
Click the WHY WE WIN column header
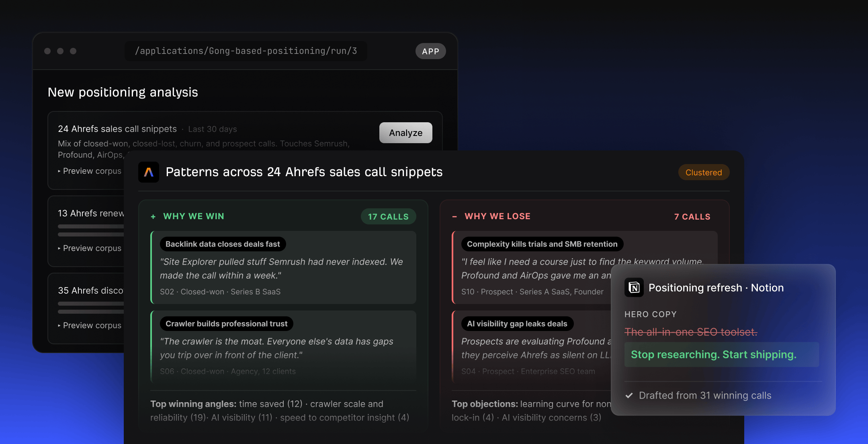[x=194, y=216]
